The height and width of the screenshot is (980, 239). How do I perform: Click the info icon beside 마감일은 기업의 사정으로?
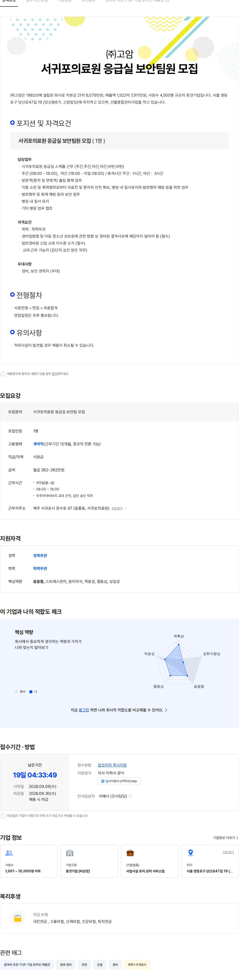(x=3, y=816)
